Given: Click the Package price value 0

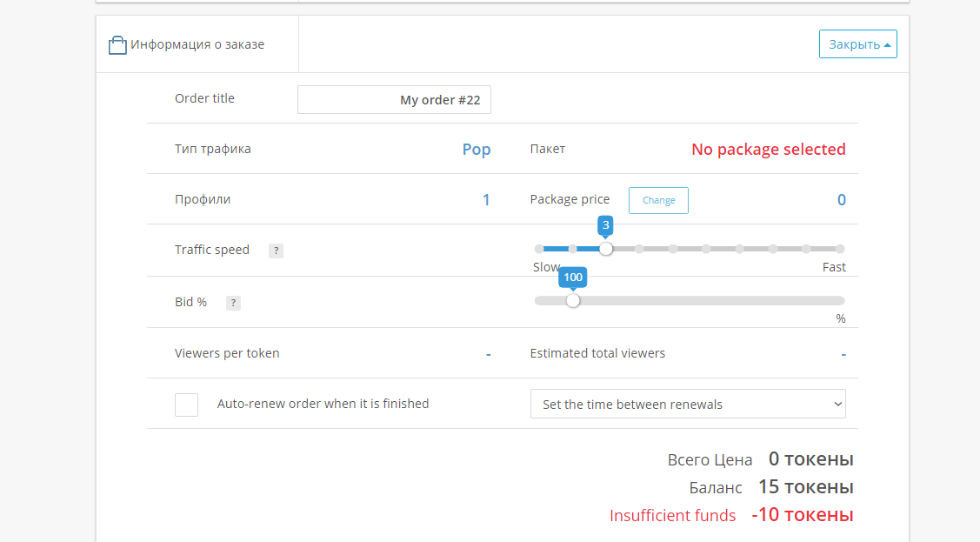Looking at the screenshot, I should point(841,200).
